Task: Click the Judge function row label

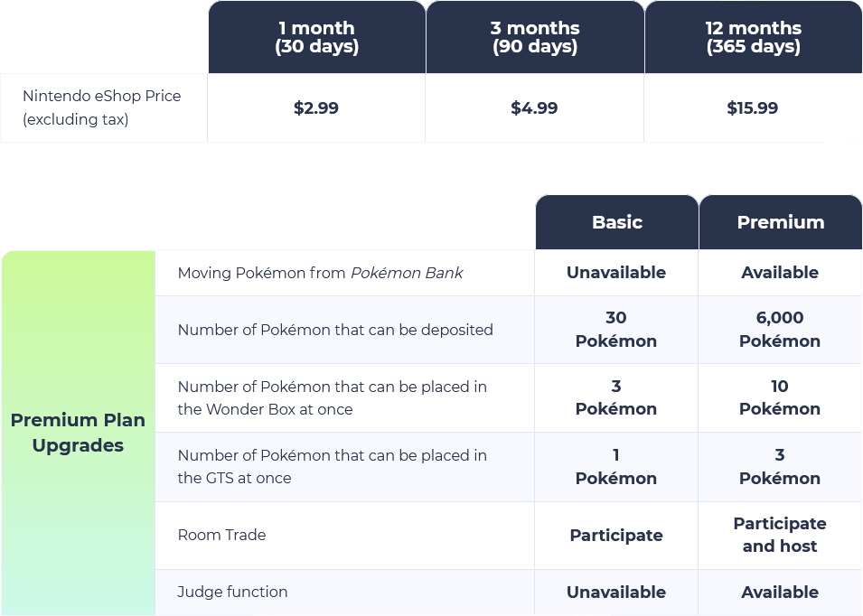Action: pos(232,593)
